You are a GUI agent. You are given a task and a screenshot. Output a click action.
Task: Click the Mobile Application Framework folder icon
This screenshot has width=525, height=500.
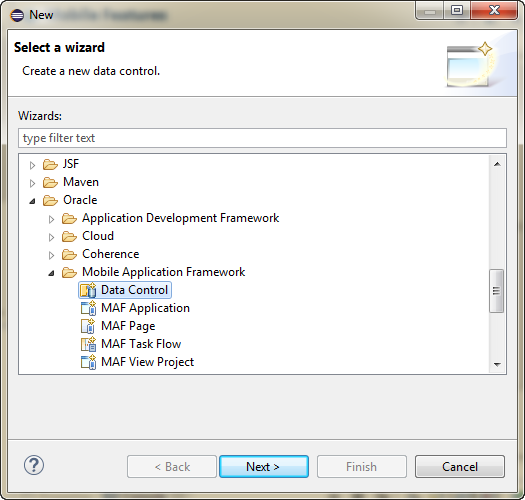[69, 273]
